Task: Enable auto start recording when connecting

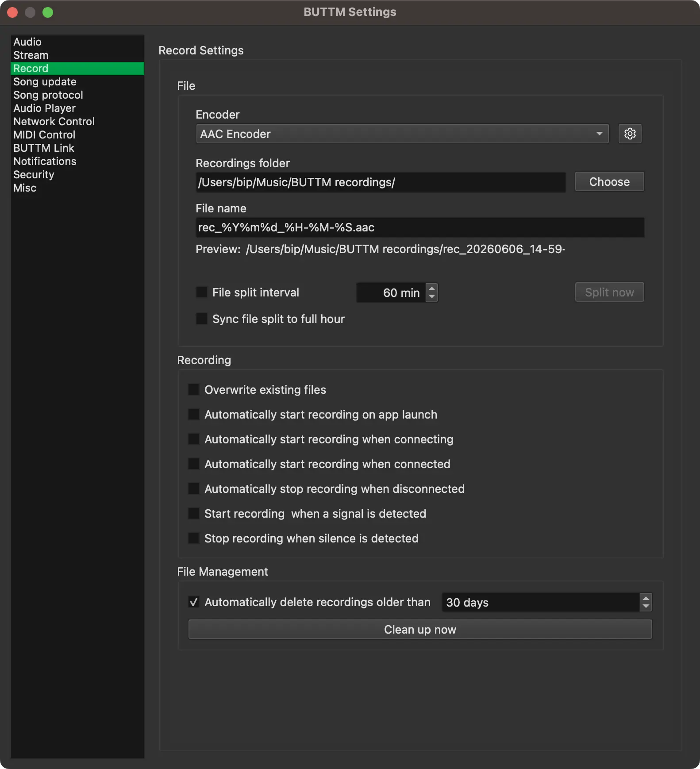Action: pos(194,439)
